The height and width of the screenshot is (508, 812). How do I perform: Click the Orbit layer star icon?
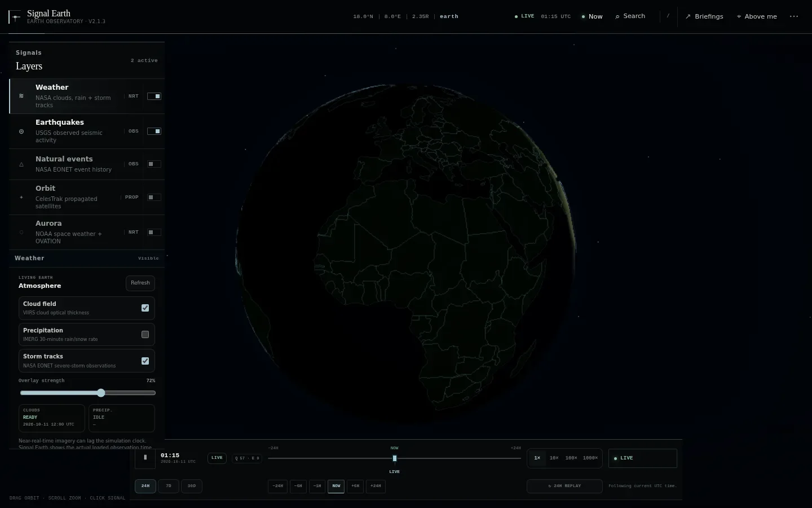tap(21, 198)
